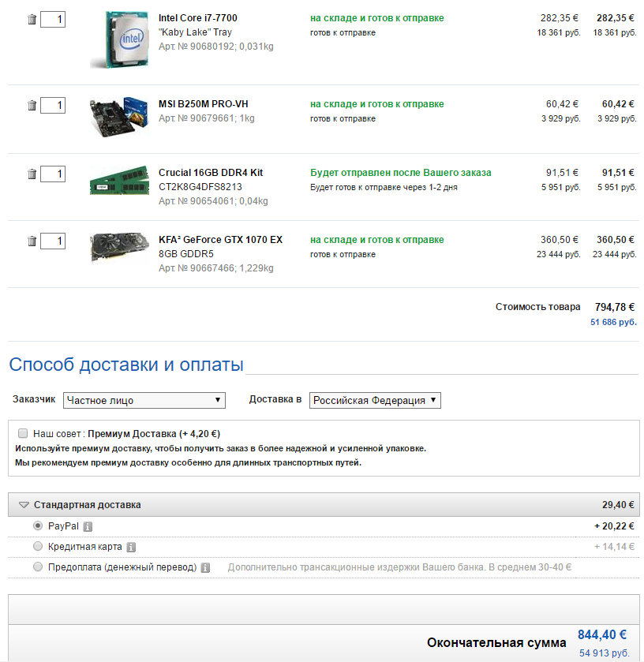Edit quantity field for Intel Core i7-7700
Screen dimensions: 644x662
(x=53, y=19)
